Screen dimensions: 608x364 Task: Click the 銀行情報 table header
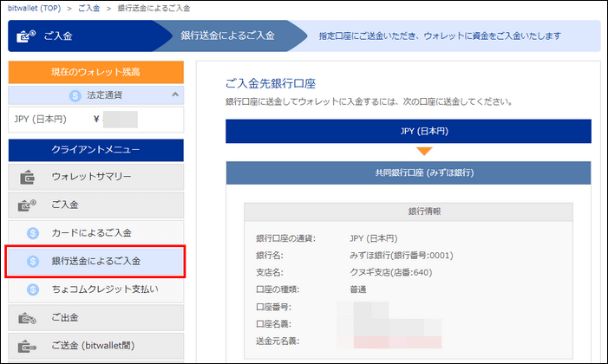(x=409, y=211)
